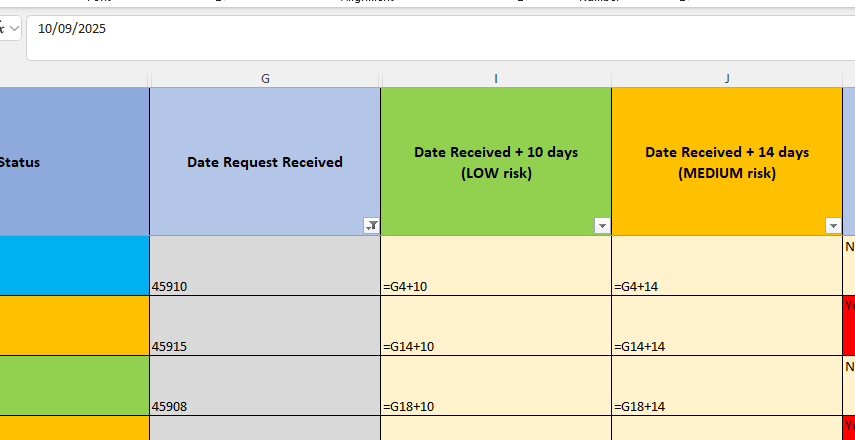The image size is (855, 440).
Task: Select cell with formula =G14+10
Action: 496,326
